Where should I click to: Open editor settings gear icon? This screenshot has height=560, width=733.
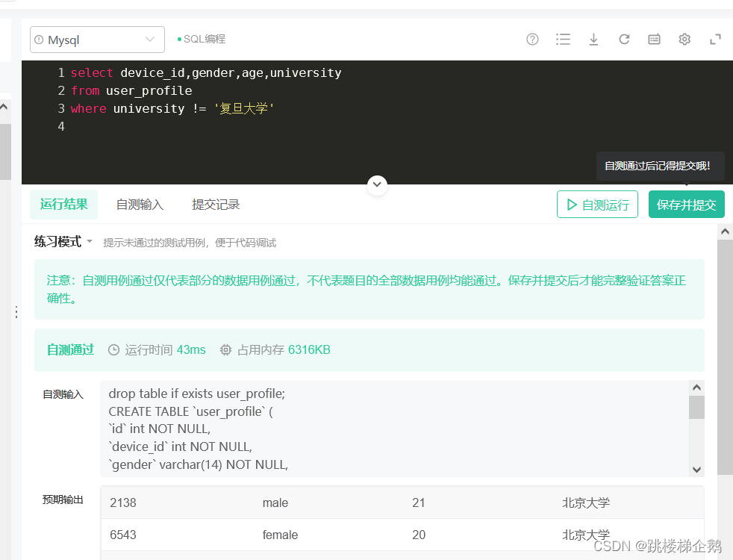684,40
